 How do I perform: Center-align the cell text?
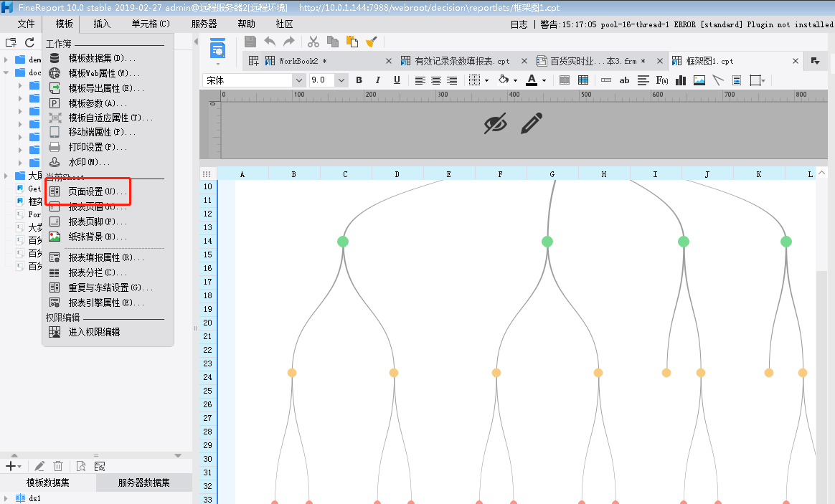coord(436,80)
